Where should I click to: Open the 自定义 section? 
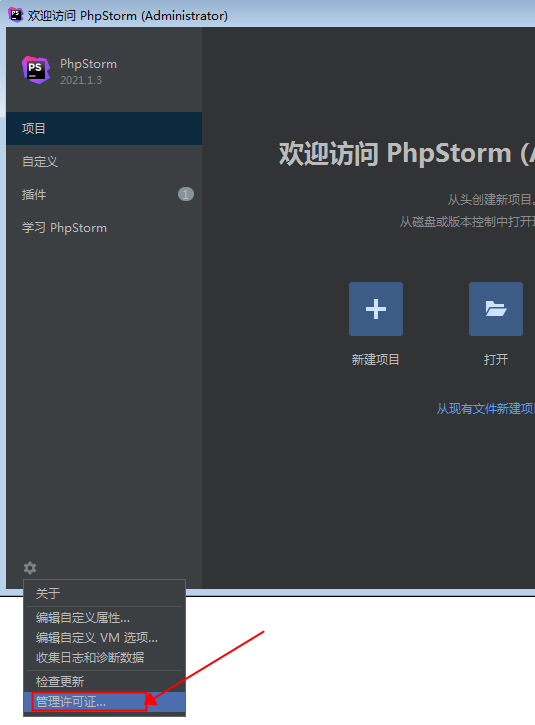pos(104,161)
